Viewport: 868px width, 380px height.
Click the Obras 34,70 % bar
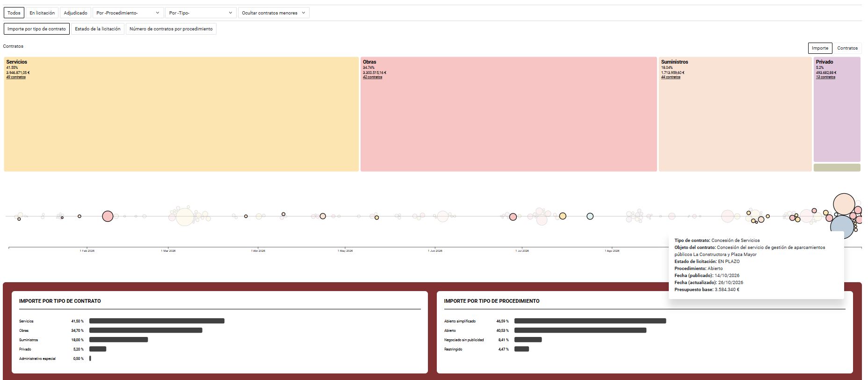point(146,330)
